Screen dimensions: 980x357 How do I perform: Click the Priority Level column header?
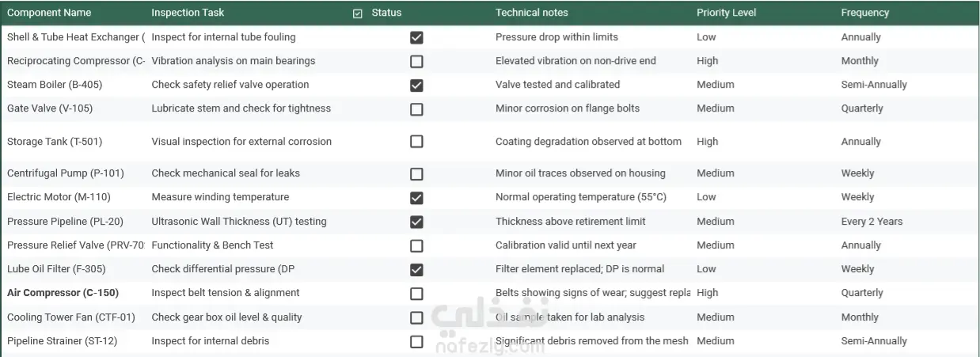coord(726,13)
